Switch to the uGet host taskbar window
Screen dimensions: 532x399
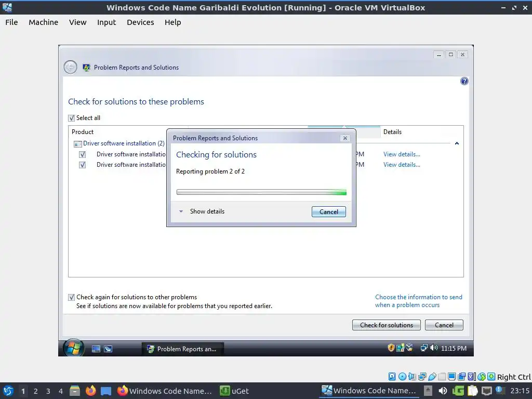coord(234,391)
